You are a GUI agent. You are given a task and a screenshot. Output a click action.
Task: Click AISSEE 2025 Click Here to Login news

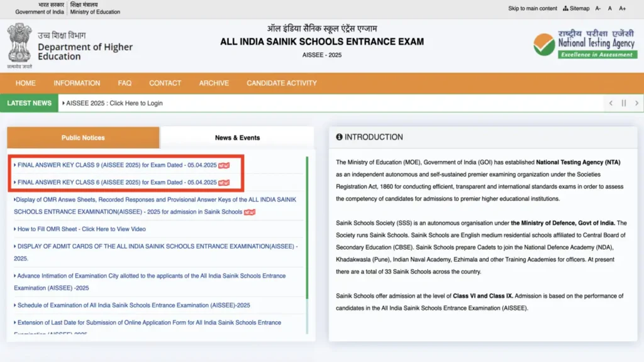(114, 103)
